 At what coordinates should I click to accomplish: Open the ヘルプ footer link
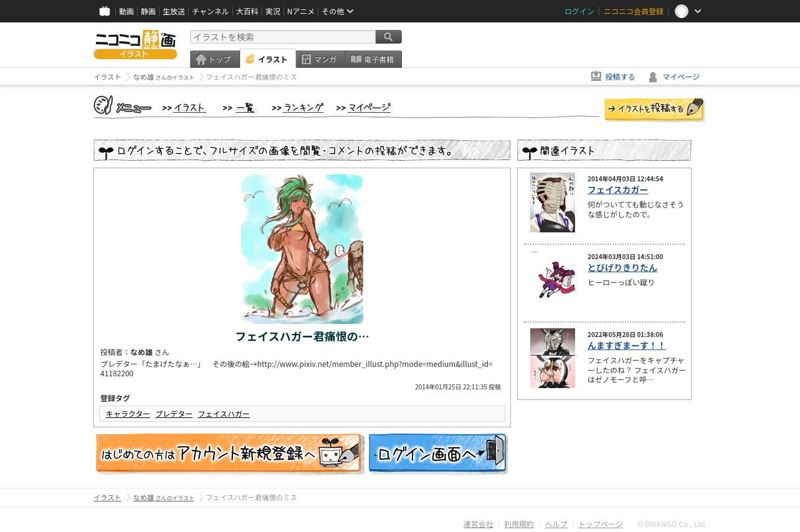point(556,524)
